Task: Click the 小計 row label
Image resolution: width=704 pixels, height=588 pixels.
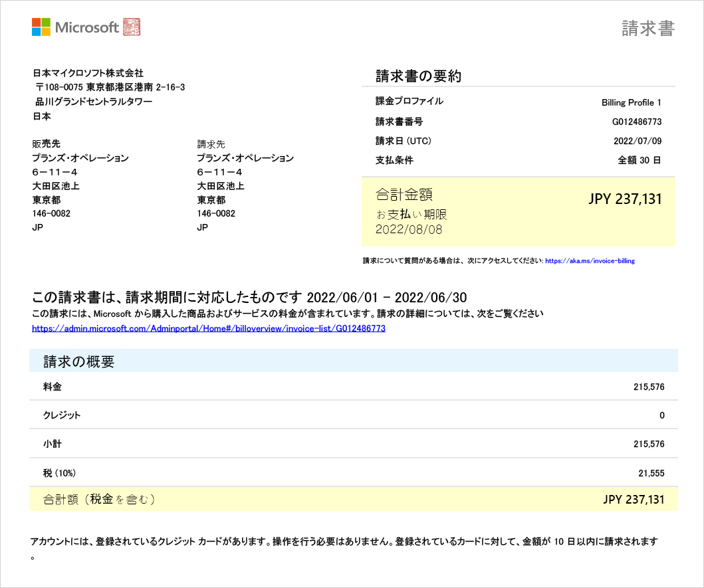Action: [53, 444]
